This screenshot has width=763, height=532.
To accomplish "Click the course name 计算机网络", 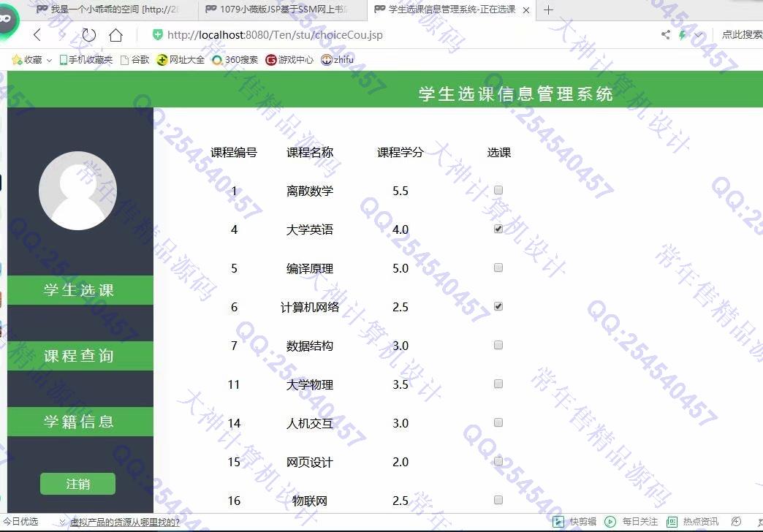I will (x=310, y=307).
